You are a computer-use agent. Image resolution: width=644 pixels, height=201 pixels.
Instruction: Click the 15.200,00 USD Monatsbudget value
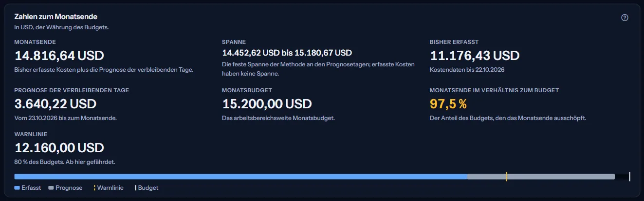[267, 104]
